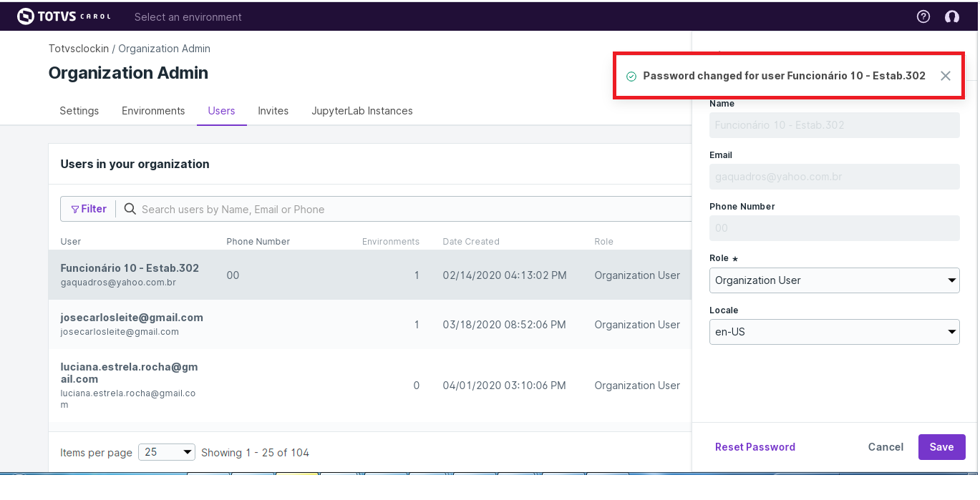The height and width of the screenshot is (500, 980).
Task: Dismiss the password changed notification
Action: [x=946, y=76]
